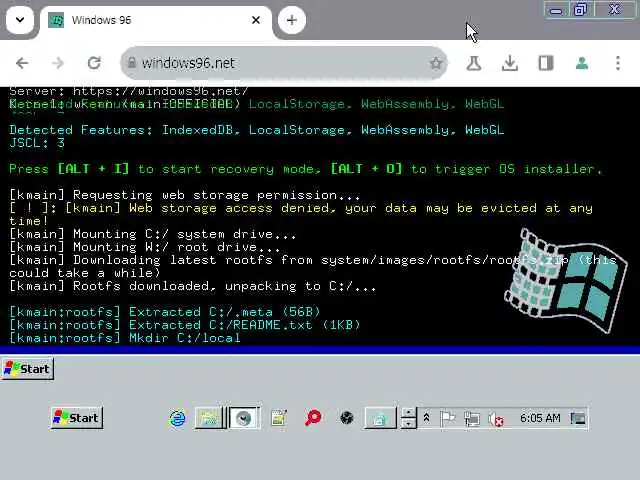Open the notepad icon in the taskbar
Viewport: 640px width, 480px height.
pos(279,418)
